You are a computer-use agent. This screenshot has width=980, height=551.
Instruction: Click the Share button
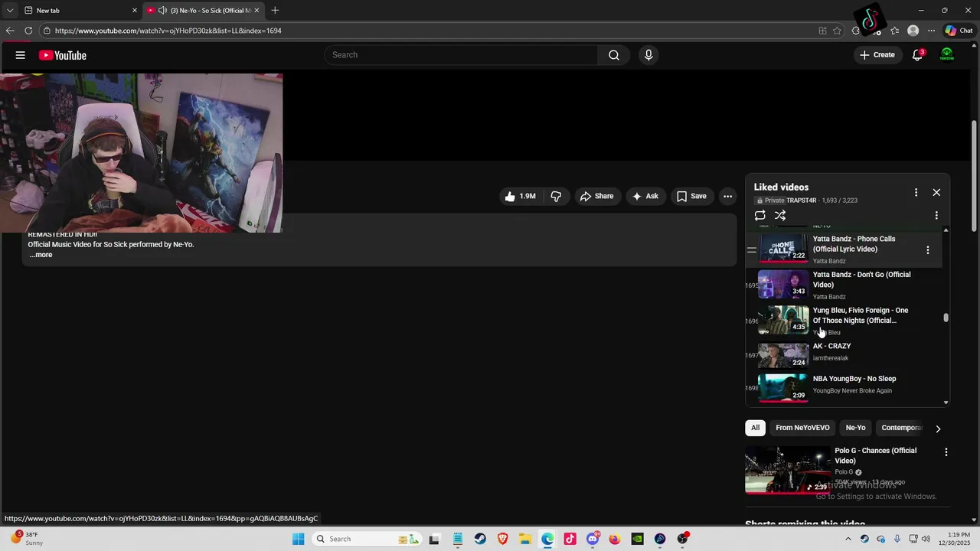point(596,196)
